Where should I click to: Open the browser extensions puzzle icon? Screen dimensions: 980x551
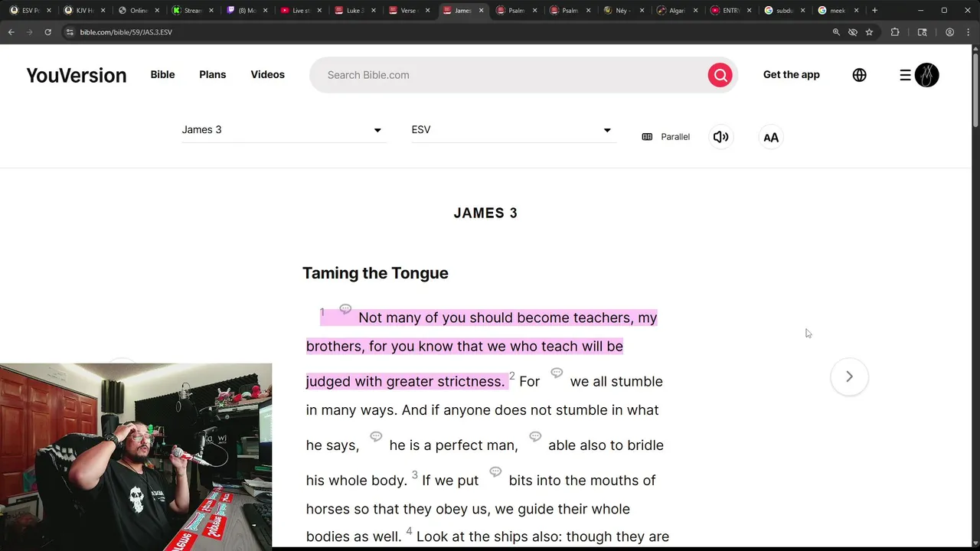pyautogui.click(x=895, y=32)
